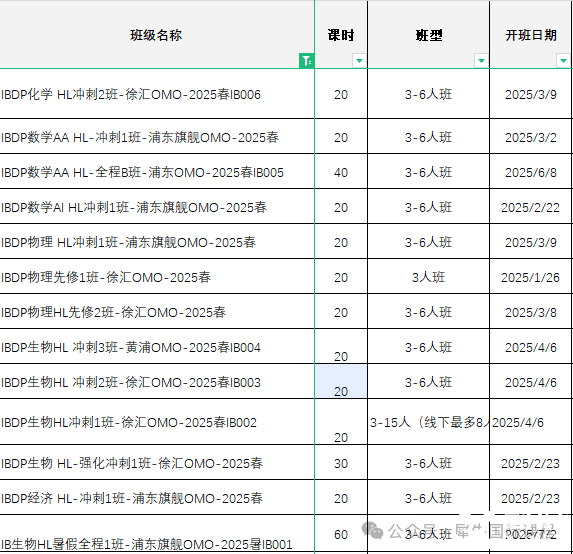Select cell IBDP数学AA HL-全程B班-浦东OMO-2025春IB005
This screenshot has width=573, height=554.
(157, 171)
